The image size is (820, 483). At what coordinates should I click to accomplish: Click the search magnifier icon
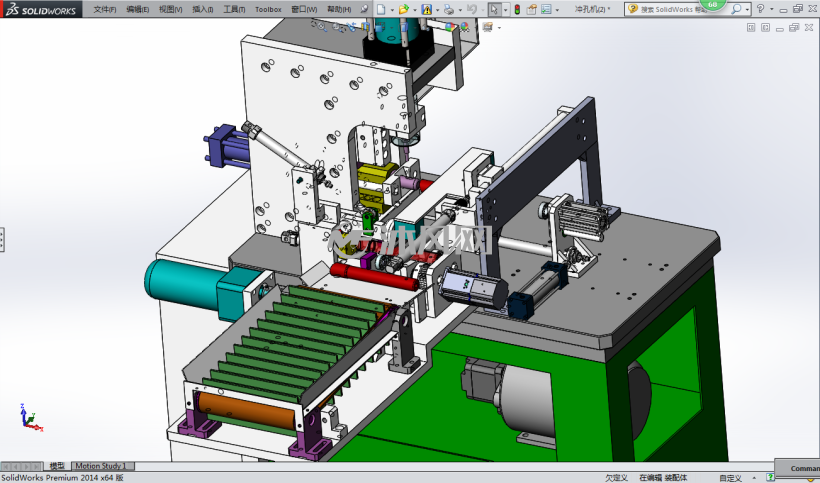[736, 9]
